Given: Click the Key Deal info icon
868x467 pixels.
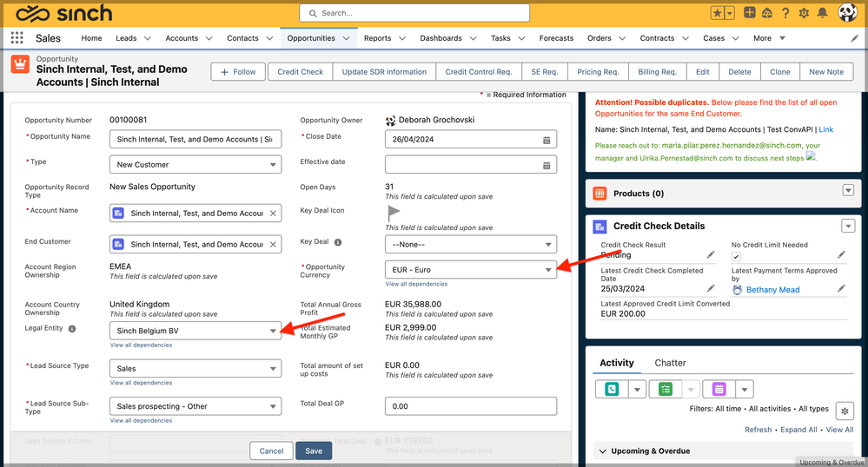Looking at the screenshot, I should click(338, 242).
